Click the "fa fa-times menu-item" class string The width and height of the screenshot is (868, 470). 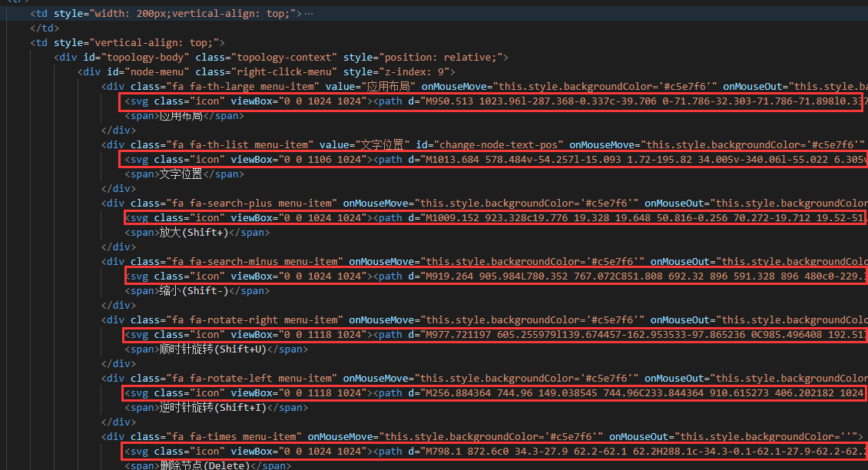pos(234,437)
